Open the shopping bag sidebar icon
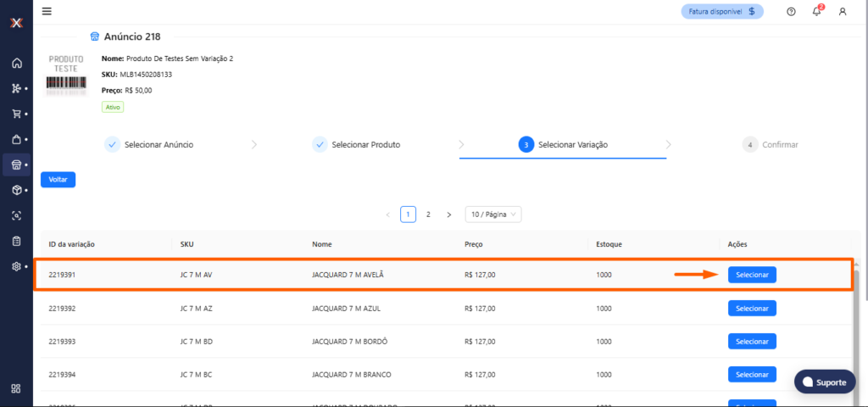Screen dimensions: 868x407 coord(16,139)
